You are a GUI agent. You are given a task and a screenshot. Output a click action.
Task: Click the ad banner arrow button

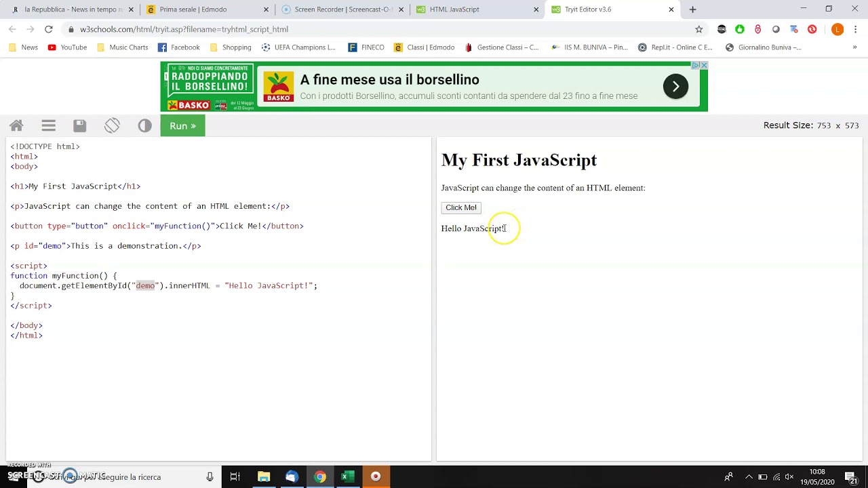point(675,86)
